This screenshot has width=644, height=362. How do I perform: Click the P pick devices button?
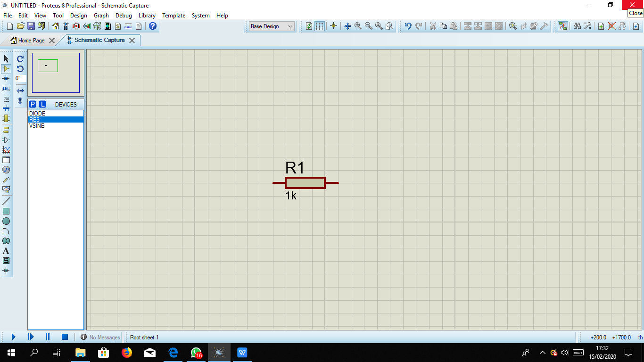(33, 104)
